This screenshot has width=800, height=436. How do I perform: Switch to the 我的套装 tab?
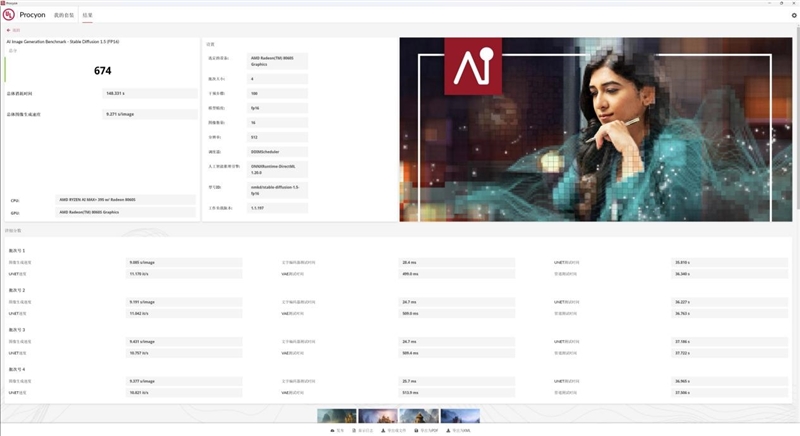tap(63, 16)
